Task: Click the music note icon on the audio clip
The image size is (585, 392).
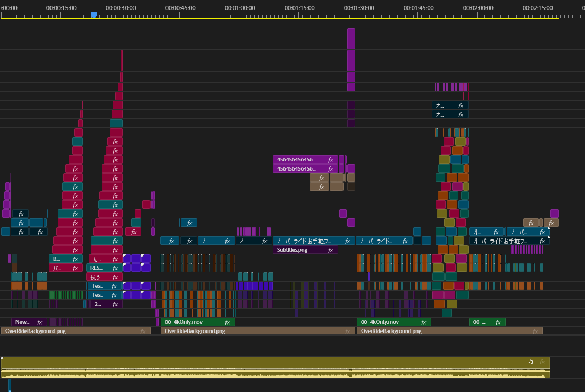Action: [x=531, y=361]
